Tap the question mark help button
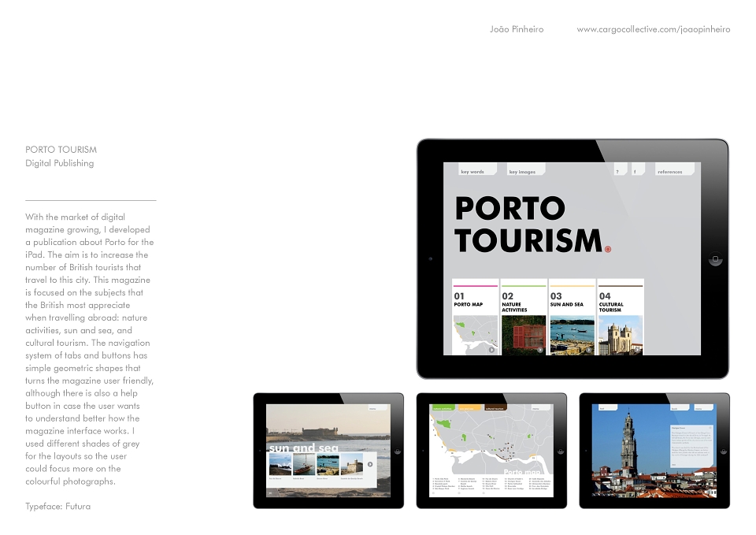The image size is (756, 535). click(620, 169)
